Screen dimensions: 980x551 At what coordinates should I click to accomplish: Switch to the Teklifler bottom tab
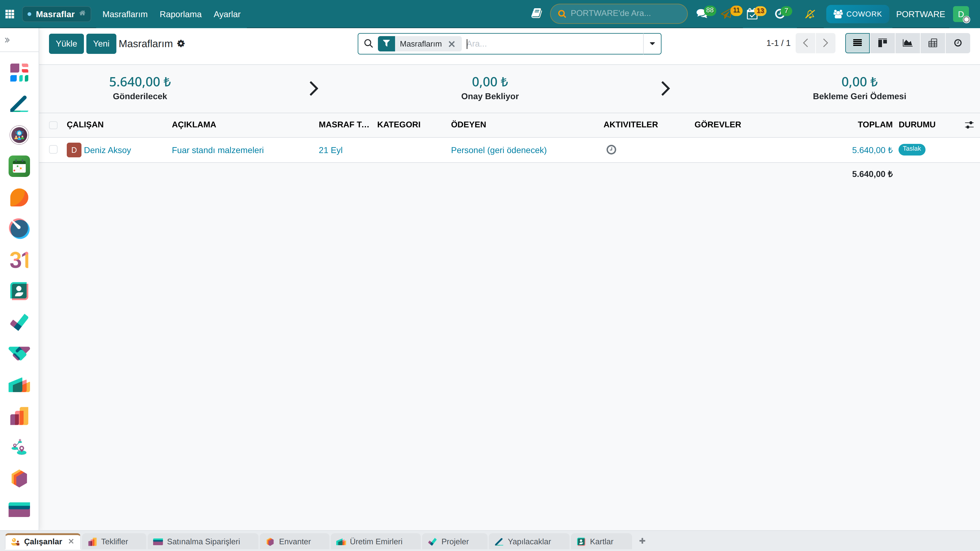tap(114, 542)
